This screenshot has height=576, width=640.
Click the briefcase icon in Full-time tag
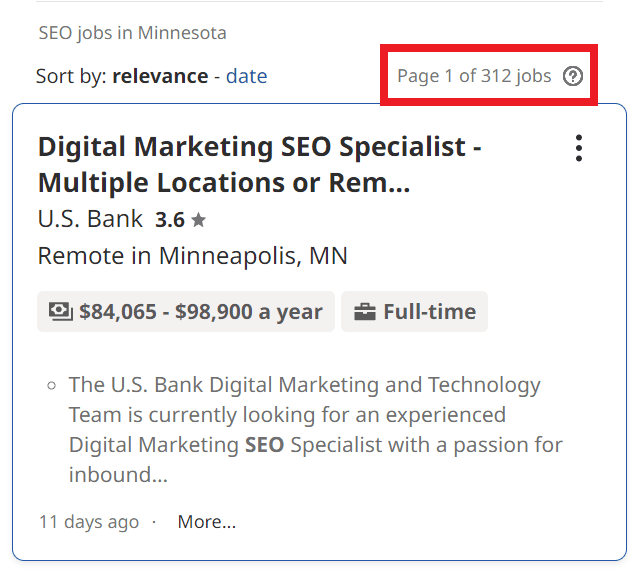coord(364,311)
